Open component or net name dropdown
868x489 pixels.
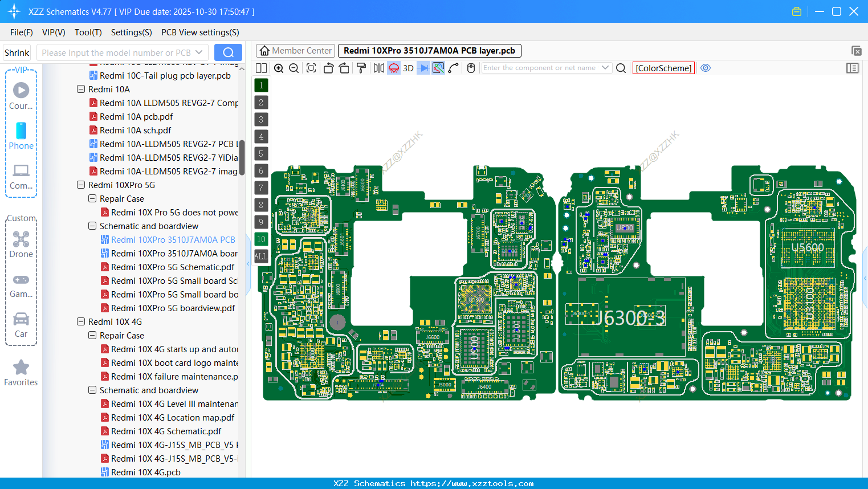pyautogui.click(x=605, y=68)
